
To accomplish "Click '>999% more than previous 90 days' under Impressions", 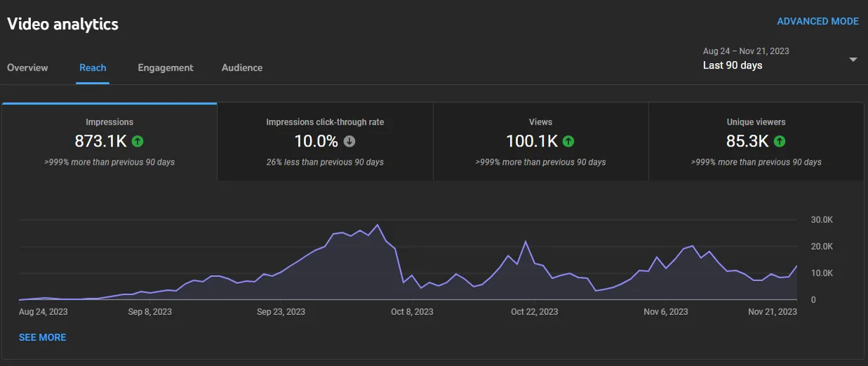I will point(109,162).
